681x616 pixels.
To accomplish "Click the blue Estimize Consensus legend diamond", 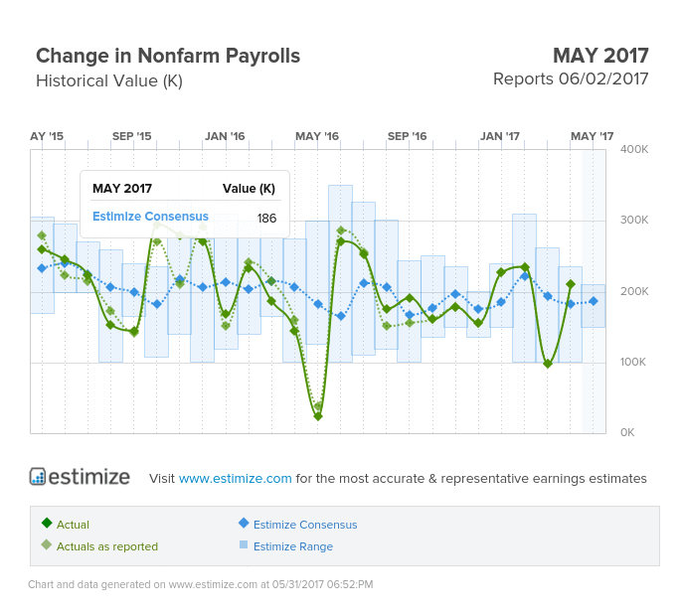I will pyautogui.click(x=244, y=523).
